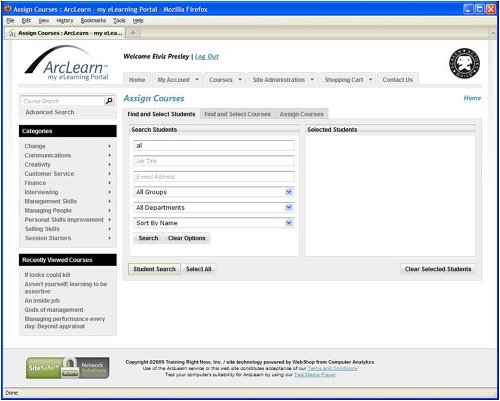Screen dimensions: 500x401
Task: Click the Select All button
Action: tap(198, 269)
